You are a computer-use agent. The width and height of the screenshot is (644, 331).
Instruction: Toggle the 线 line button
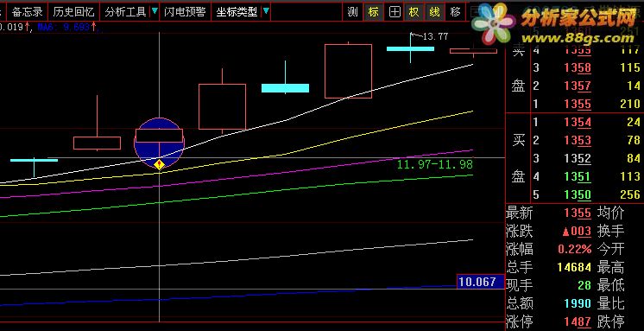pyautogui.click(x=434, y=12)
